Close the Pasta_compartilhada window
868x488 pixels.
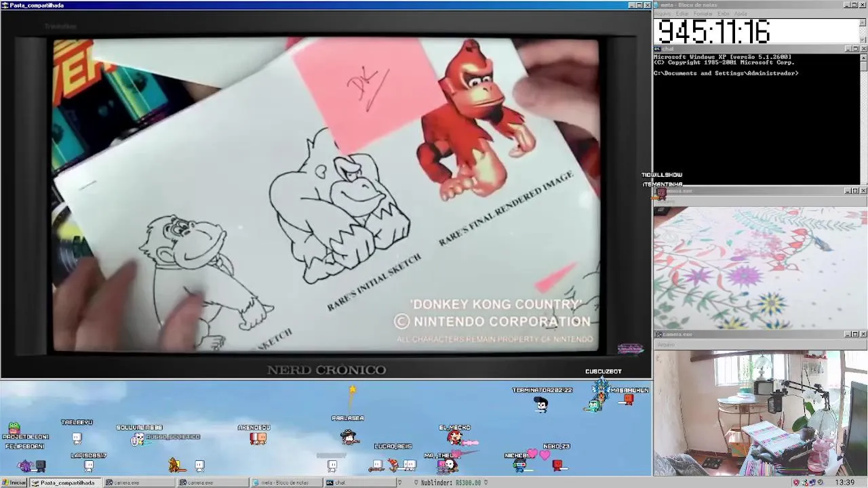(647, 5)
